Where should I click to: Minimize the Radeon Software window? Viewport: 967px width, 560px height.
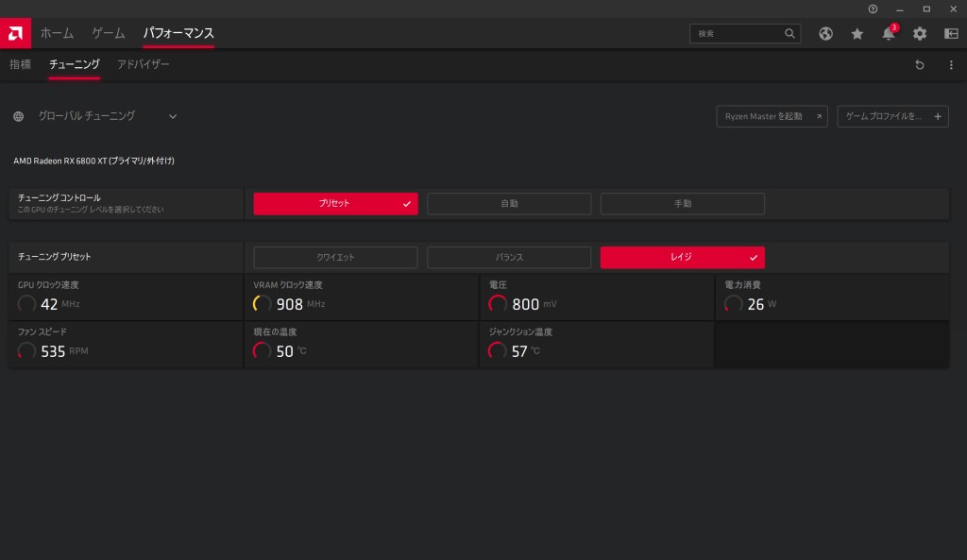coord(900,9)
